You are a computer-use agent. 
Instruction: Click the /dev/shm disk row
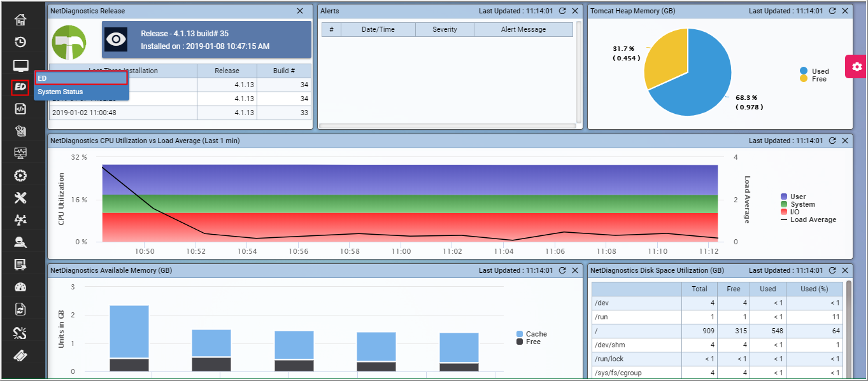click(x=716, y=345)
